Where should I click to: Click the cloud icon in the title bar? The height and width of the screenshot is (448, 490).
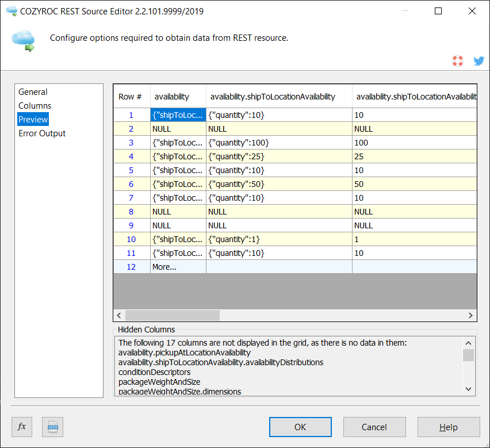pos(12,12)
